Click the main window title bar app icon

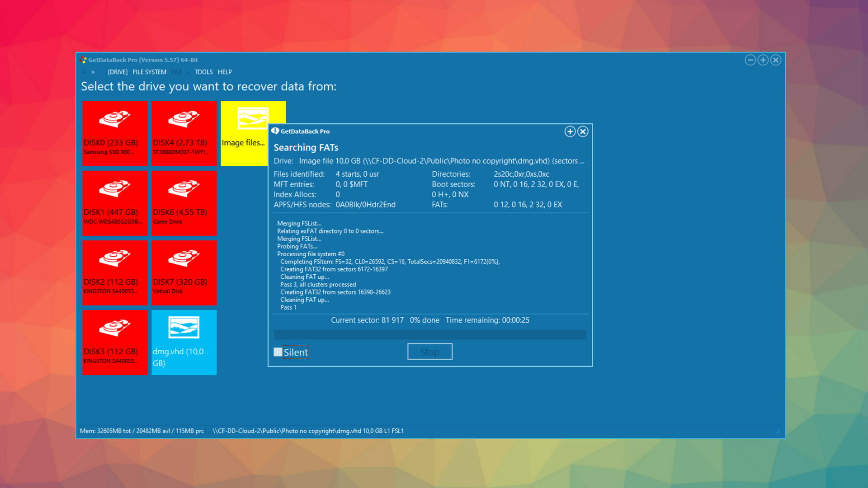coord(83,60)
